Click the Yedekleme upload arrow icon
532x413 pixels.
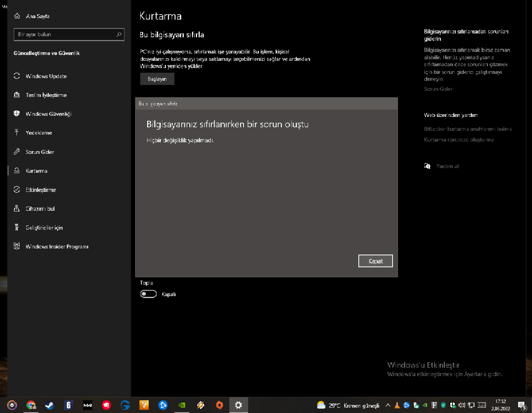[x=17, y=133]
